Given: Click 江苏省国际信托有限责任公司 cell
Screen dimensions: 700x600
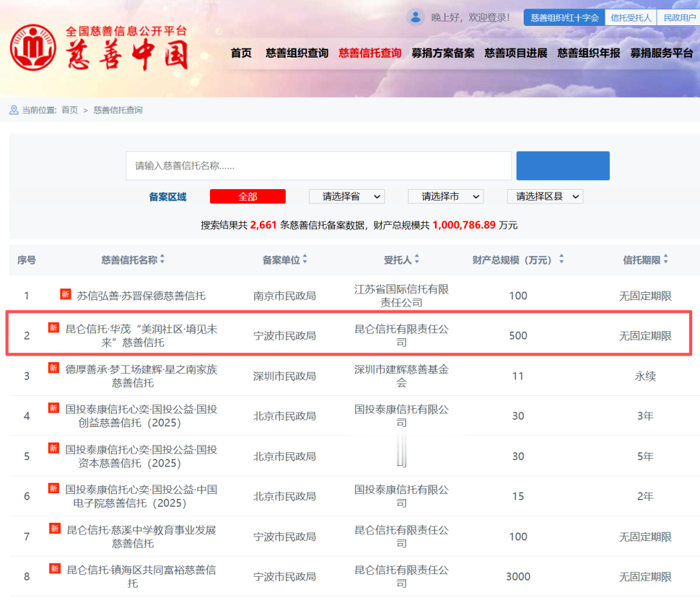Looking at the screenshot, I should pos(401,295).
